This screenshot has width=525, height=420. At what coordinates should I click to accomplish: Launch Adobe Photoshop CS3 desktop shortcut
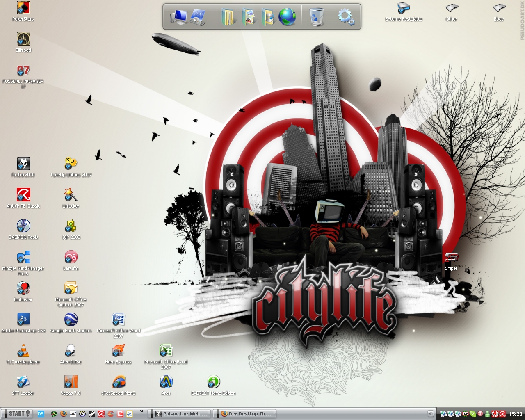tap(23, 320)
